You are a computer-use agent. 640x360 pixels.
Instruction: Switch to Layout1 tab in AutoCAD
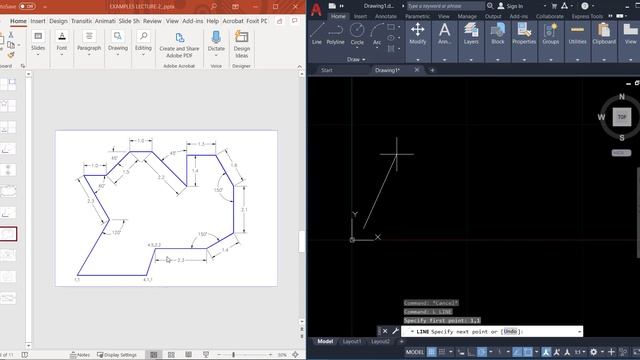pyautogui.click(x=351, y=341)
